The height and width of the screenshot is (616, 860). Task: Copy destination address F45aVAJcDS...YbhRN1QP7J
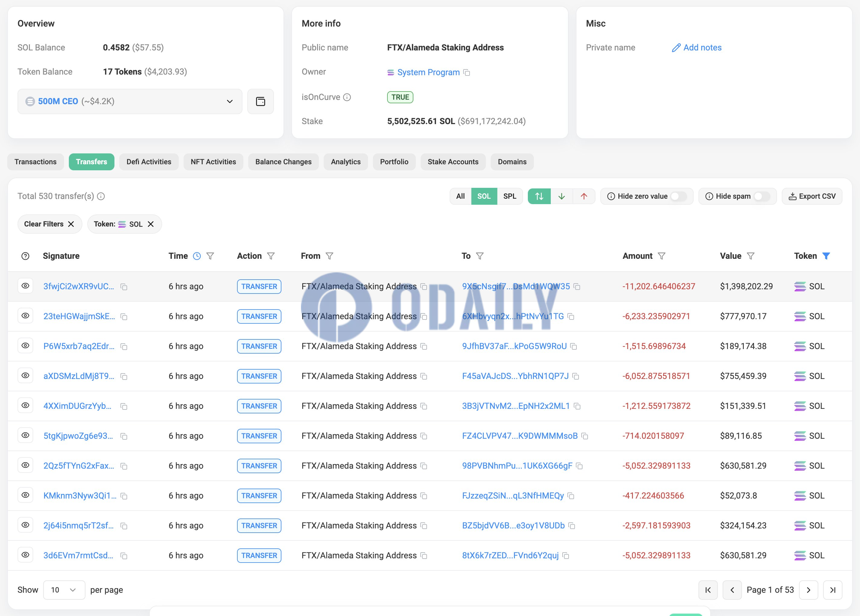click(576, 377)
